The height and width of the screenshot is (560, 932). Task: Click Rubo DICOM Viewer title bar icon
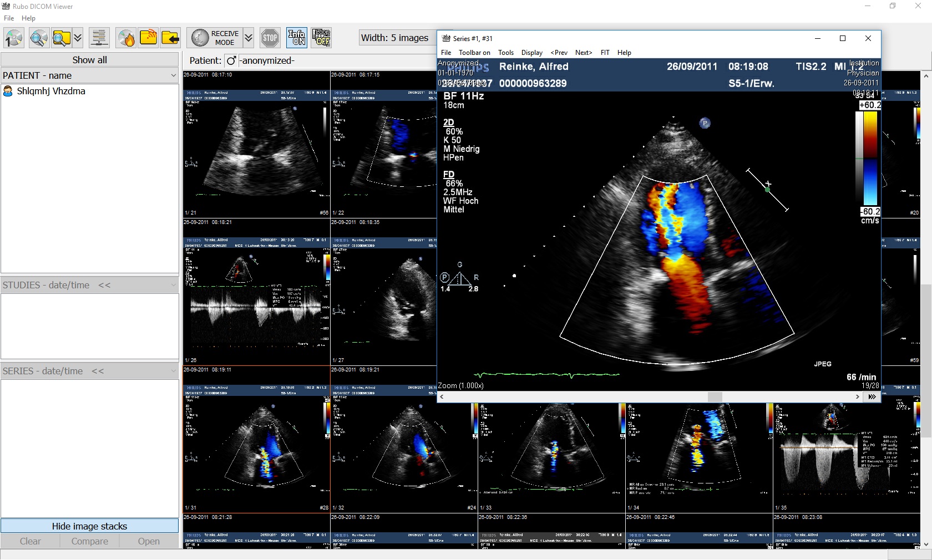[x=6, y=6]
